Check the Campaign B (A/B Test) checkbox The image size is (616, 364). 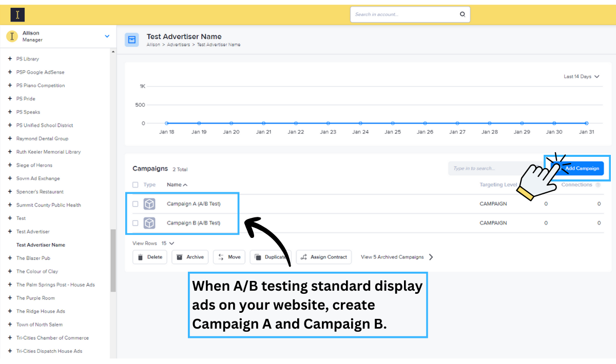pos(136,223)
